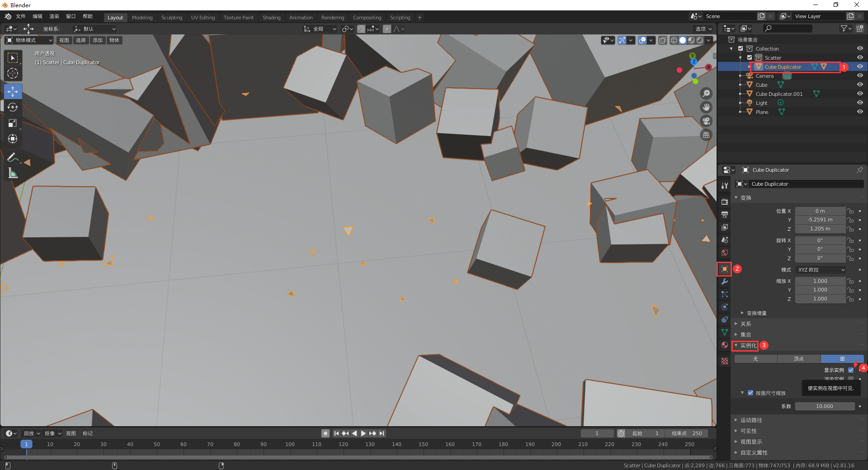The height and width of the screenshot is (470, 868).
Task: Open the Physics properties tab icon
Action: pos(725,307)
